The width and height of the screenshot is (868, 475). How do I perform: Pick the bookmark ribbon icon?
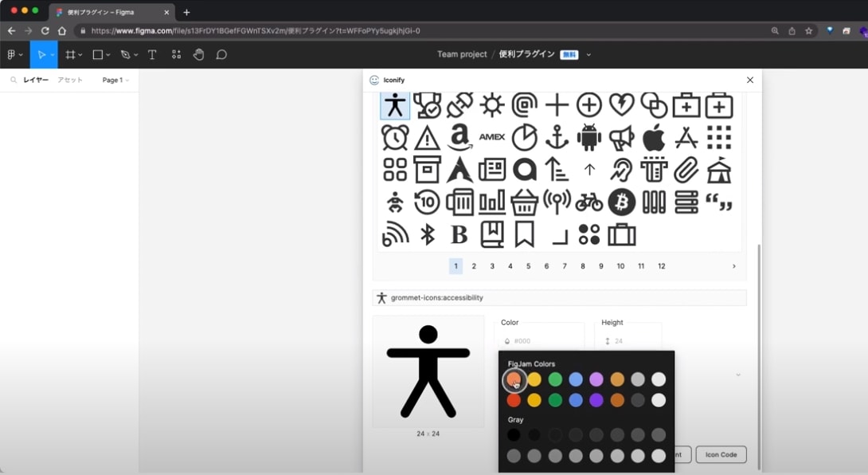[x=524, y=235]
